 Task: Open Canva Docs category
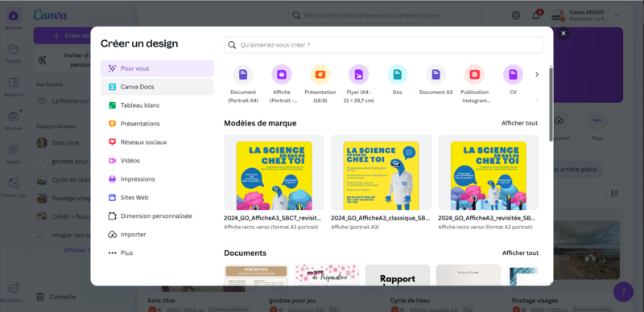pyautogui.click(x=157, y=87)
